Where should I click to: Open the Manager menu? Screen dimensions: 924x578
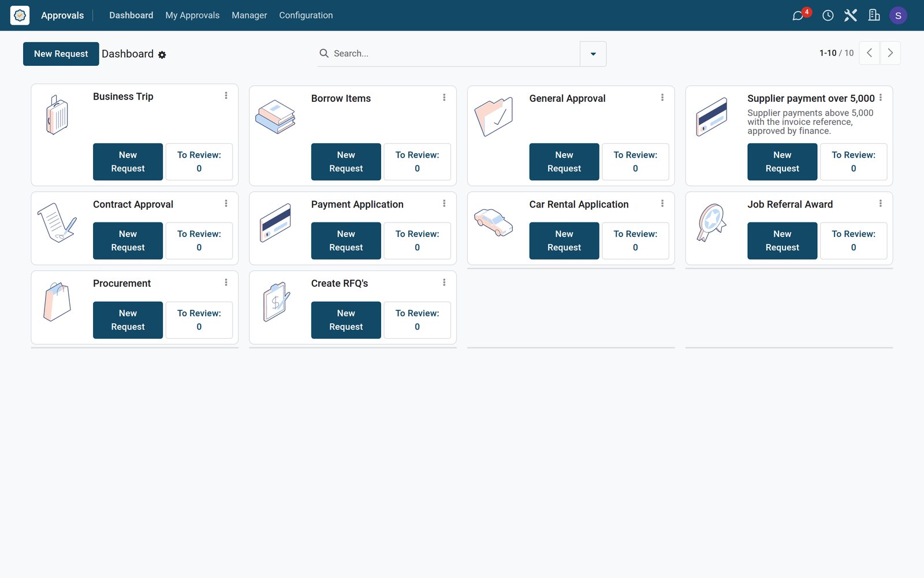click(249, 16)
